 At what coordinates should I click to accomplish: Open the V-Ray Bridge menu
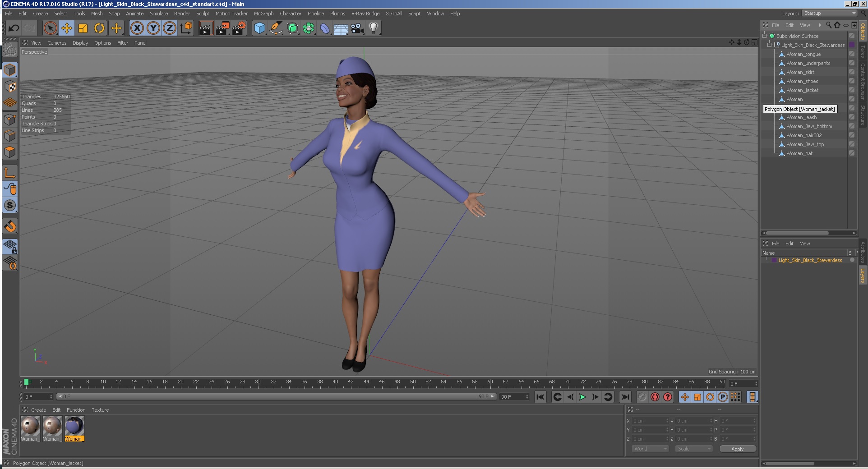click(x=365, y=14)
